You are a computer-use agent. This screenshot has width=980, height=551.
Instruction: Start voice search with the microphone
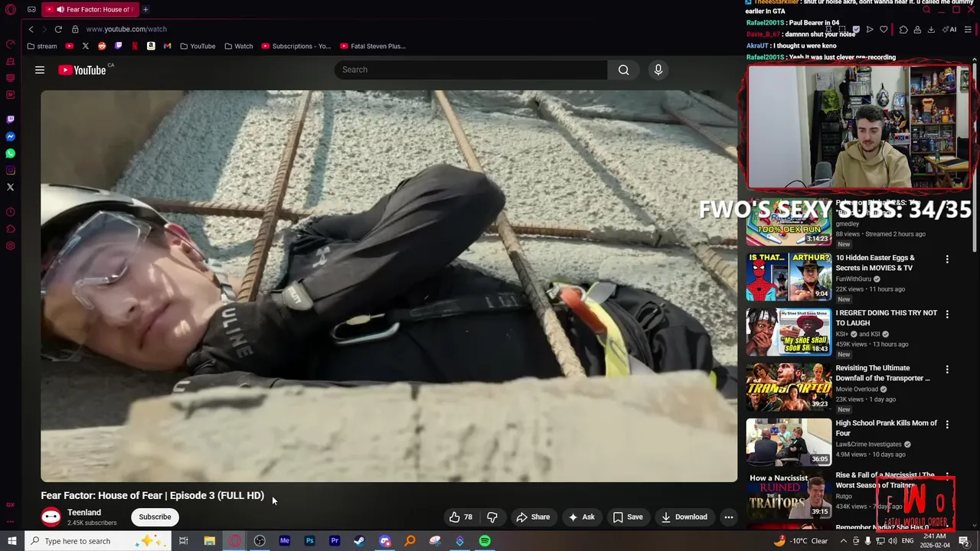pyautogui.click(x=658, y=70)
